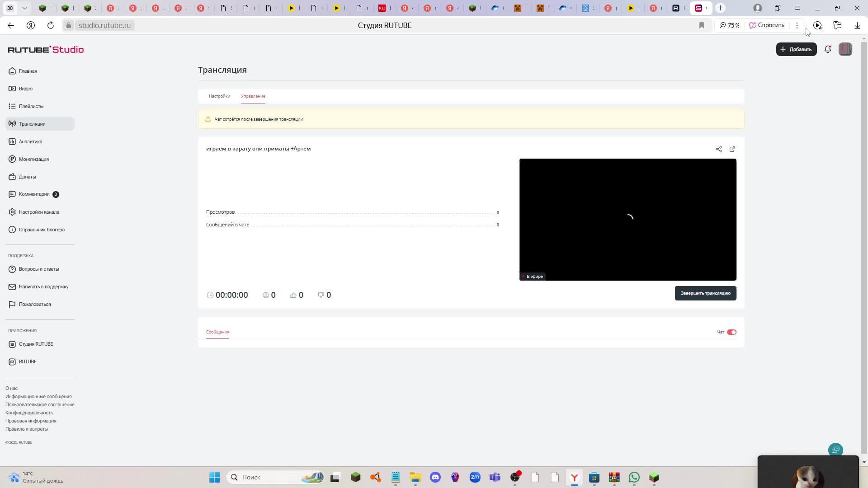Screen dimensions: 868x488
Task: Open the Аналитика sidebar section
Action: [x=30, y=141]
